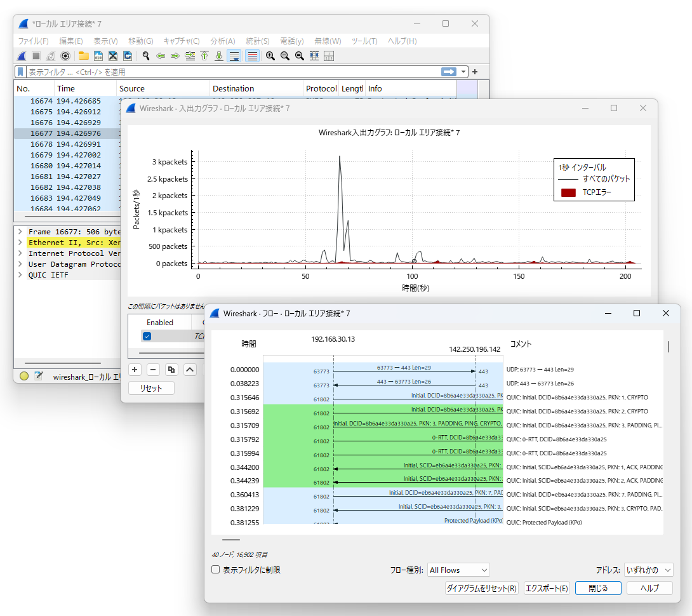The height and width of the screenshot is (616, 692).
Task: Save the capture file in the toolbar
Action: click(x=98, y=56)
